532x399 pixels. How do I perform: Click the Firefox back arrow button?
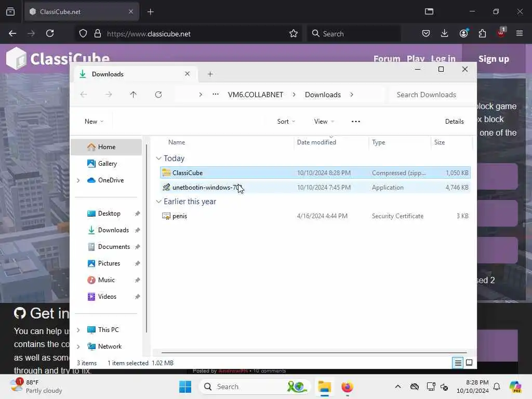pos(12,34)
